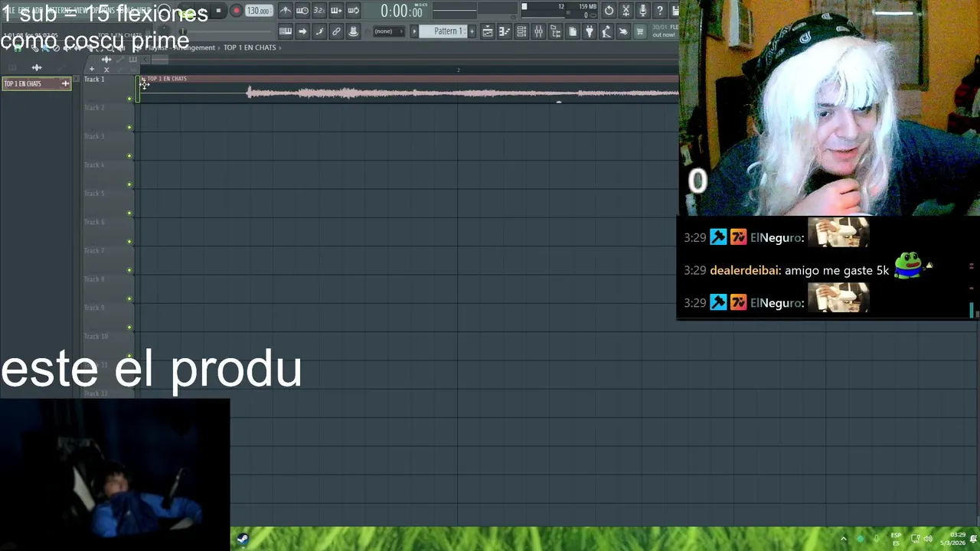The height and width of the screenshot is (551, 980).
Task: Open the system volume speaker icon
Action: coord(928,539)
